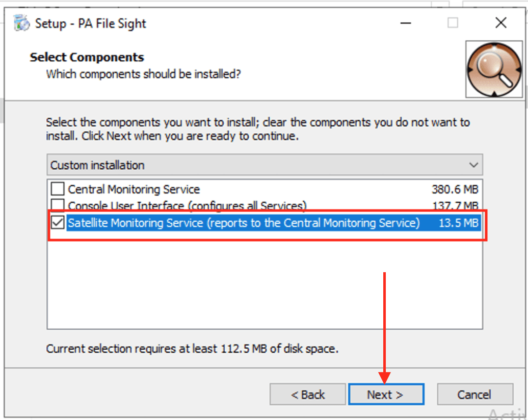Click the "Setup - PA File Sight" title text
This screenshot has height=420, width=528.
pos(91,23)
